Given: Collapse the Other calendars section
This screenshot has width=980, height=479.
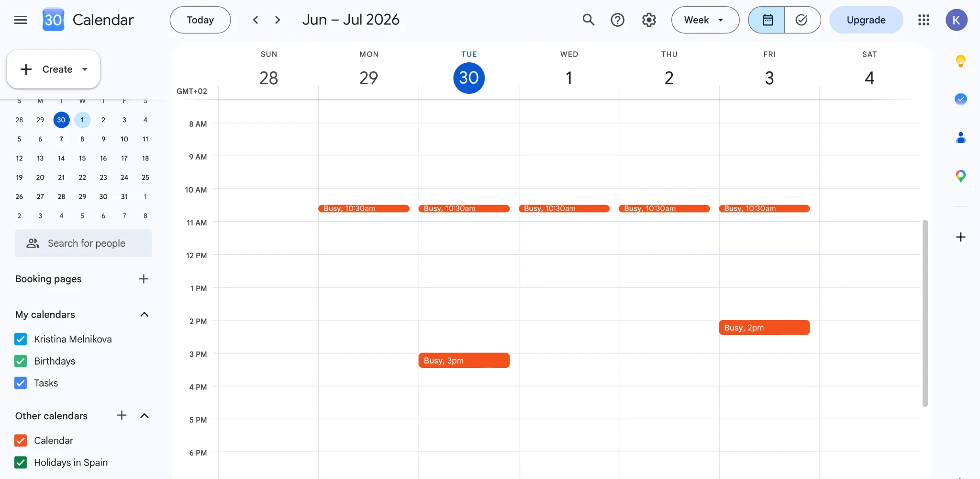Looking at the screenshot, I should coord(144,415).
